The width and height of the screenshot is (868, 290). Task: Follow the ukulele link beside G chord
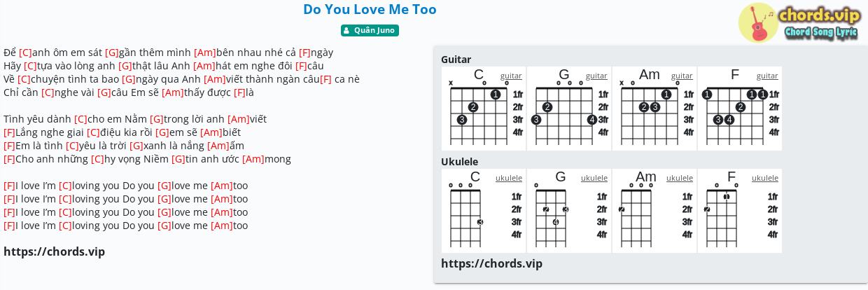(594, 178)
